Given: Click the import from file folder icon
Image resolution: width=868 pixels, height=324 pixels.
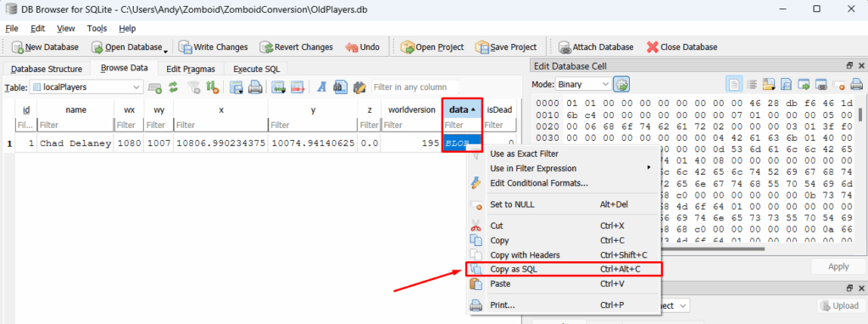Looking at the screenshot, I should (769, 84).
